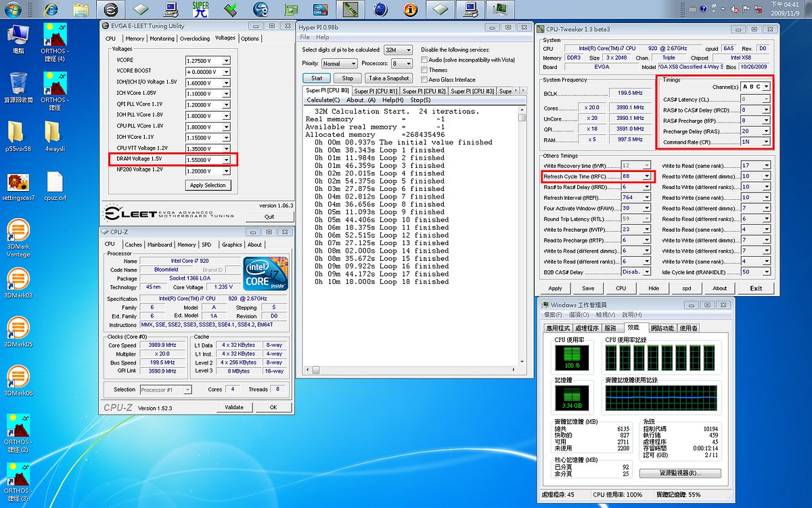This screenshot has height=508, width=812.
Task: Click the Hyper PI tab scroll right arrow
Action: coord(524,90)
